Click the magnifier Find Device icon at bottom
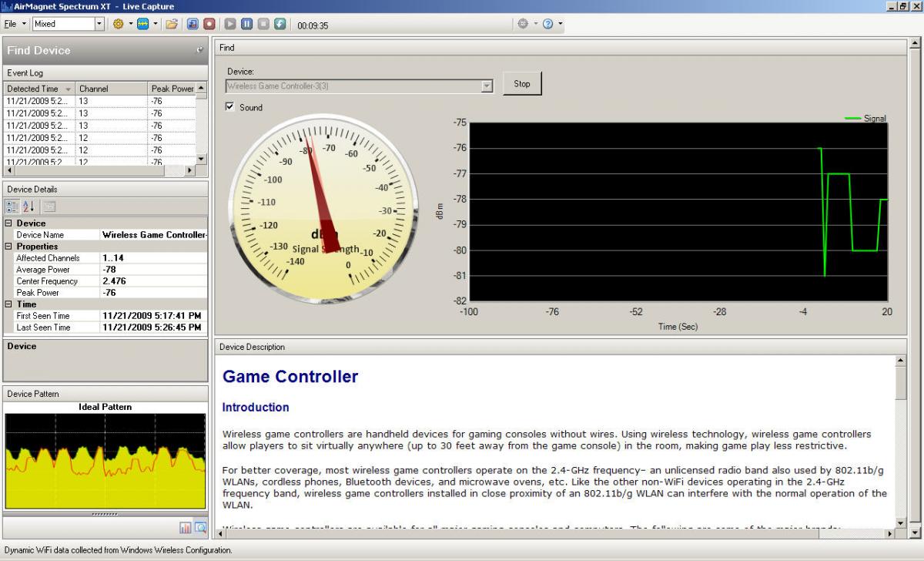This screenshot has width=924, height=561. coord(200,528)
